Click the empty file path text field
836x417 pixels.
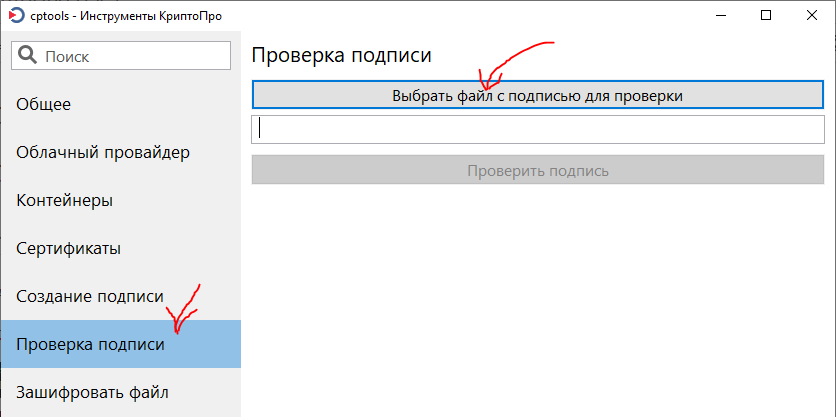coord(538,129)
